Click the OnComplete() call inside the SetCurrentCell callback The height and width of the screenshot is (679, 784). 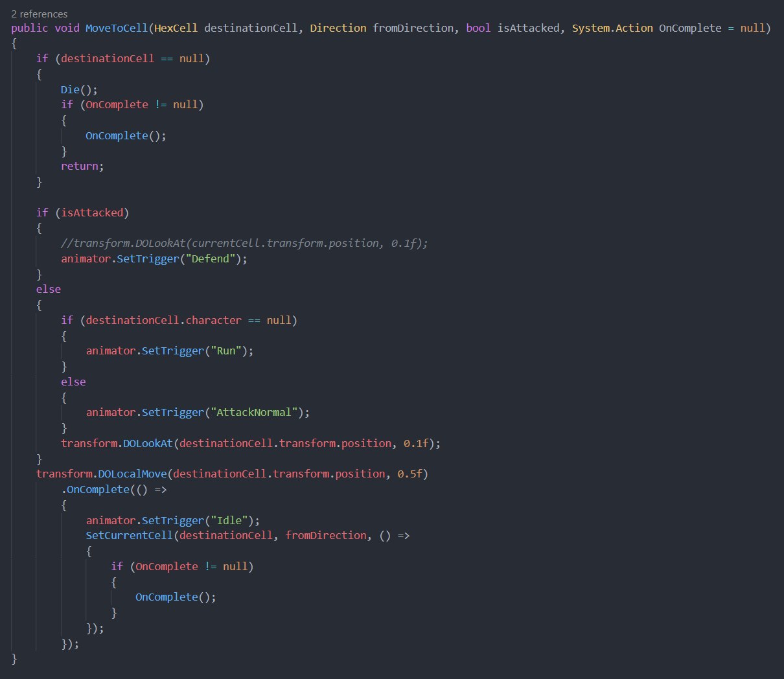pyautogui.click(x=176, y=597)
